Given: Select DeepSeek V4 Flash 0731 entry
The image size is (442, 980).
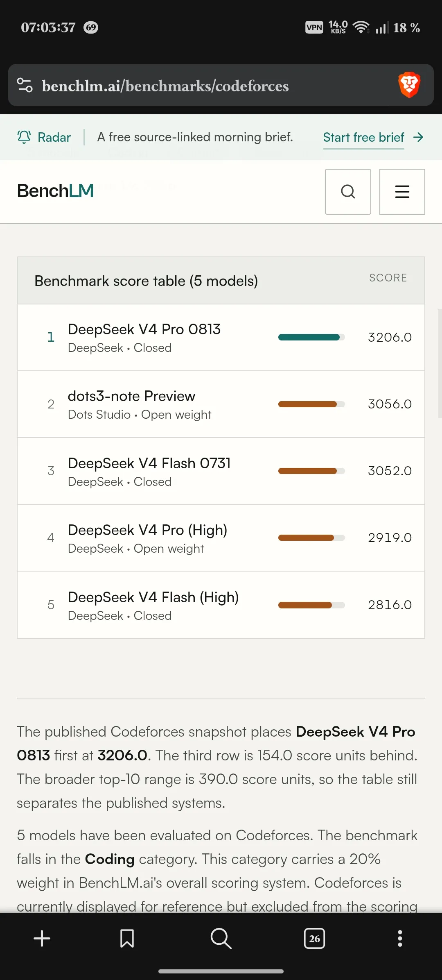Looking at the screenshot, I should 221,471.
